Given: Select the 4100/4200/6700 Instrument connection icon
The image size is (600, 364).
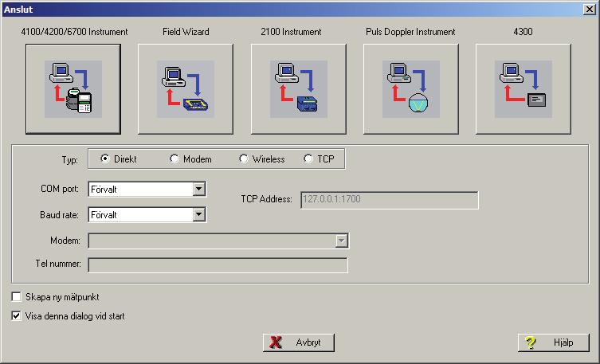Looking at the screenshot, I should coord(73,89).
